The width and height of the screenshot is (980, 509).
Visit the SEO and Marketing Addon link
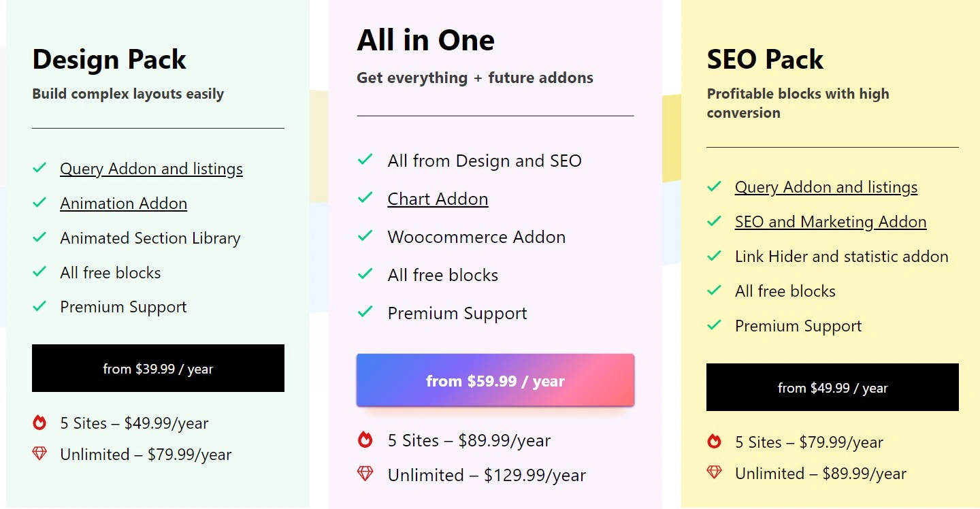[830, 222]
